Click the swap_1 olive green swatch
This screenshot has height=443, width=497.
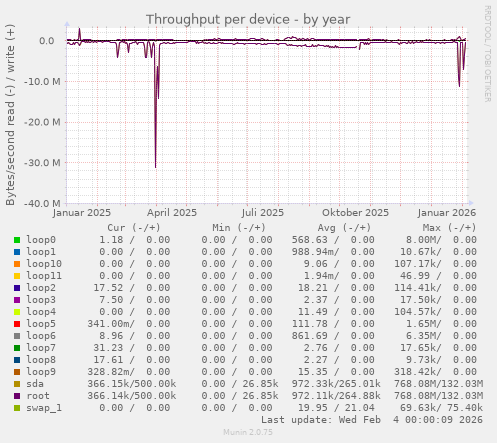(17, 408)
